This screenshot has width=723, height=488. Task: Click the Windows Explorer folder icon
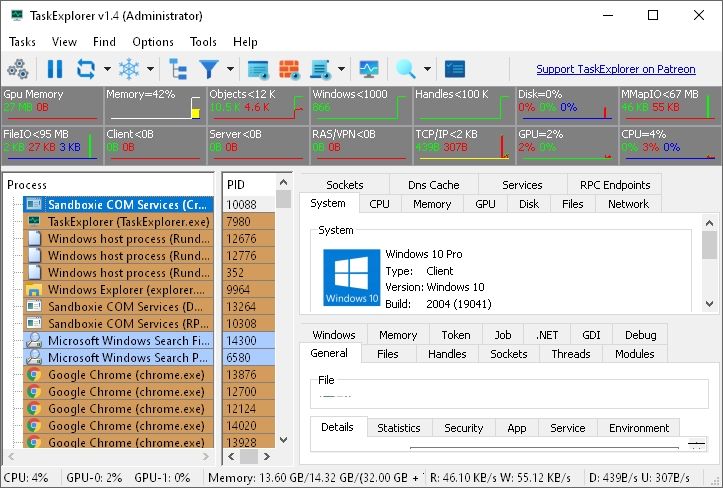click(x=34, y=290)
